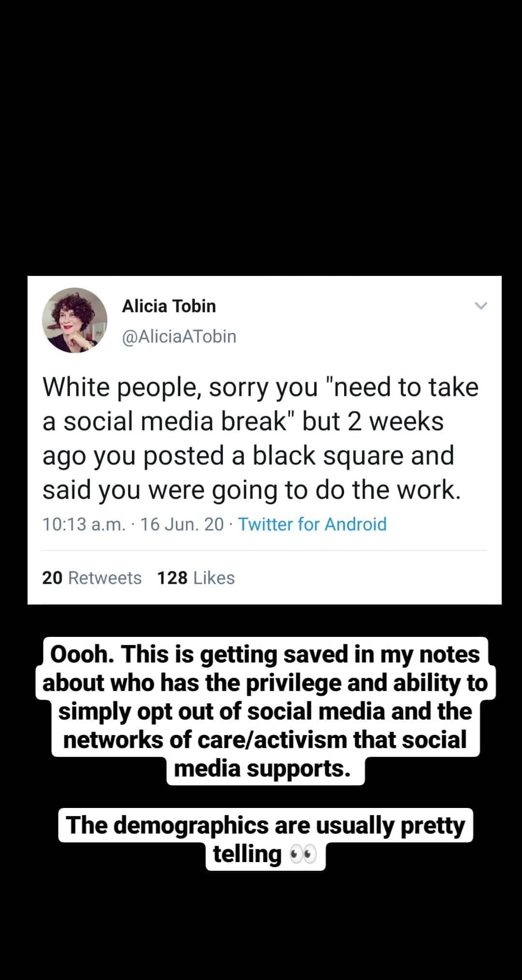Image resolution: width=522 pixels, height=980 pixels.
Task: Click the Alicia Tobin display name
Action: click(169, 306)
